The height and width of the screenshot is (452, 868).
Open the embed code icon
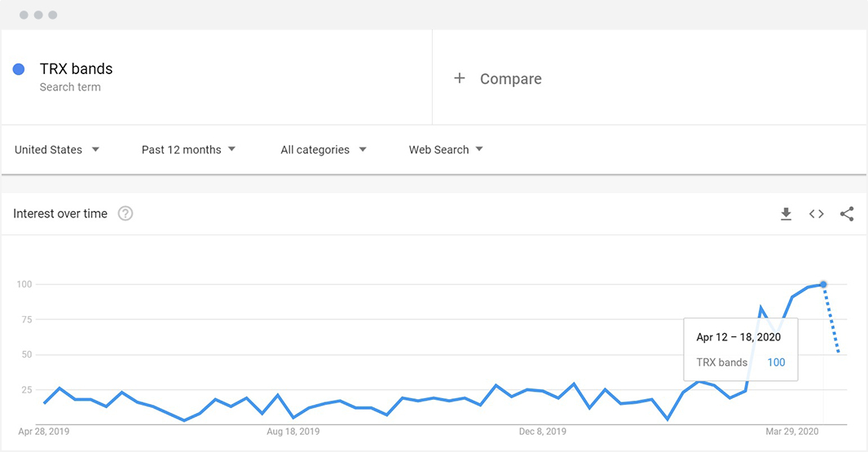(817, 214)
